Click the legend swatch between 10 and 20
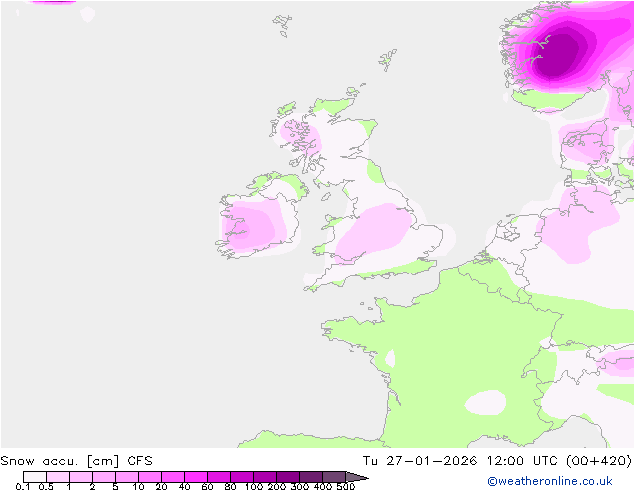Viewport: 634px width, 490px height. click(150, 477)
